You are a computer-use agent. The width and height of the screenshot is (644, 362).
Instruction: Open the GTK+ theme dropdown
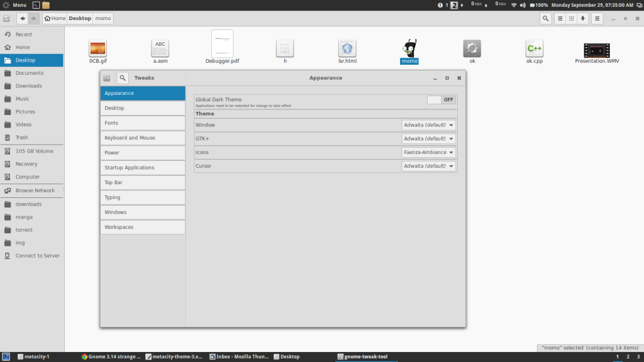click(x=429, y=138)
